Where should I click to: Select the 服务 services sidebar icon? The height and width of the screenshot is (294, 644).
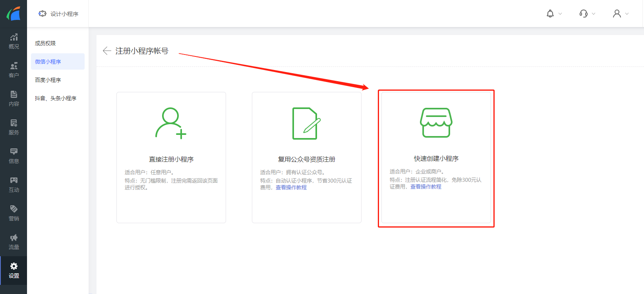click(14, 127)
